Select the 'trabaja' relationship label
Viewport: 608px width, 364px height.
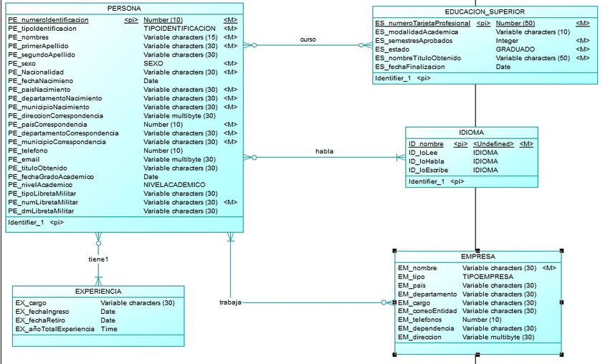(230, 302)
